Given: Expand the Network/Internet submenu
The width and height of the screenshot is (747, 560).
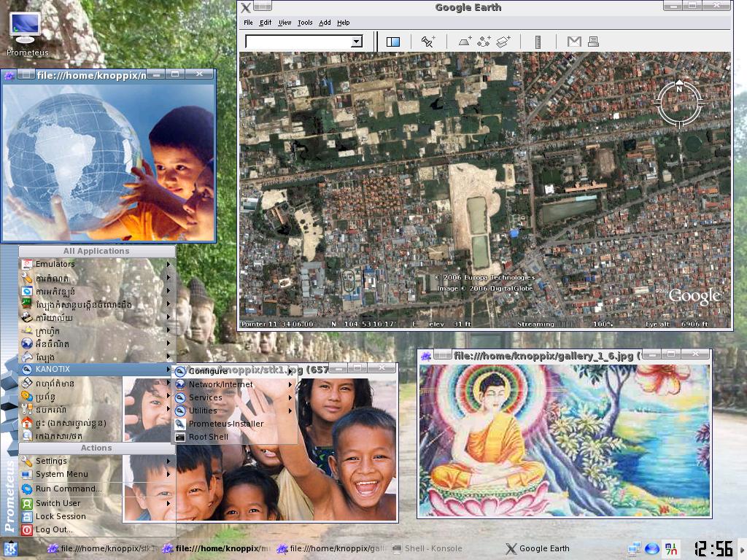Looking at the screenshot, I should (235, 384).
